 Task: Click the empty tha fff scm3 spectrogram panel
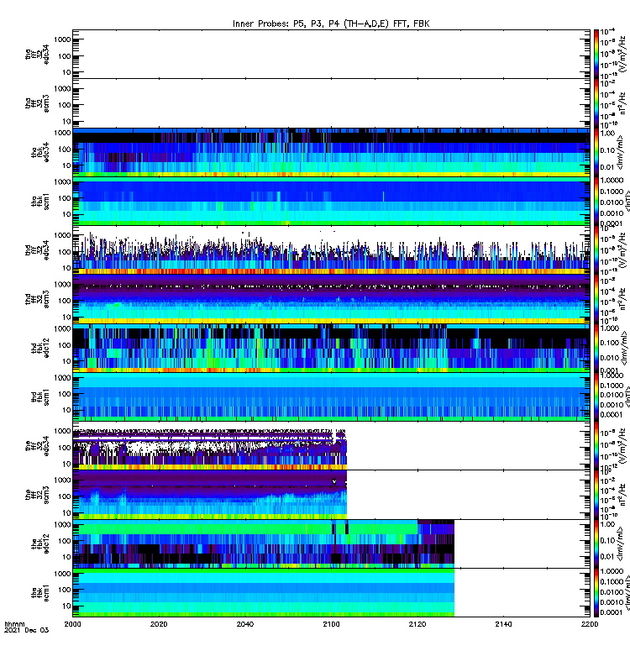point(331,103)
